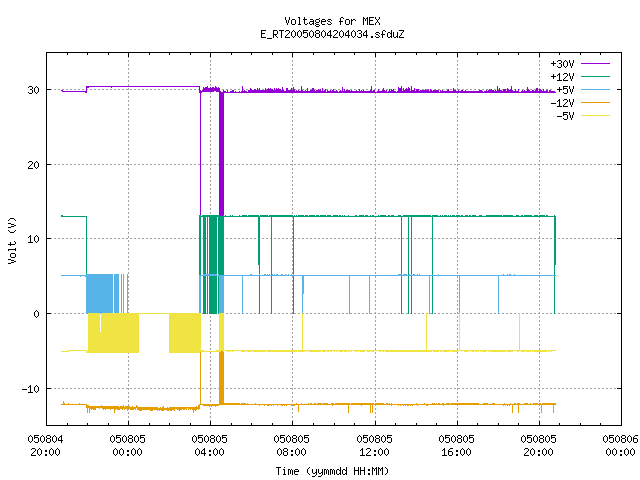640x480 pixels.
Task: Click the y-axis tick label 20
Action: tap(33, 165)
